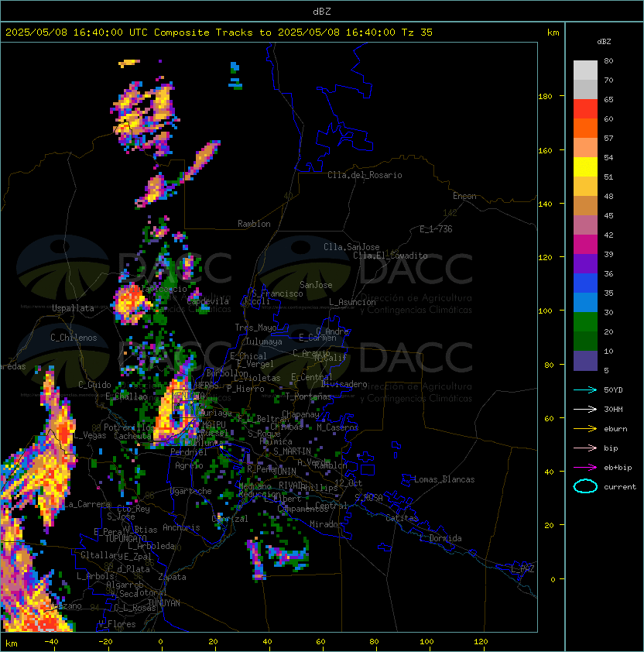Click the 'Tulumaya' map label
This screenshot has height=652, width=644.
click(264, 341)
